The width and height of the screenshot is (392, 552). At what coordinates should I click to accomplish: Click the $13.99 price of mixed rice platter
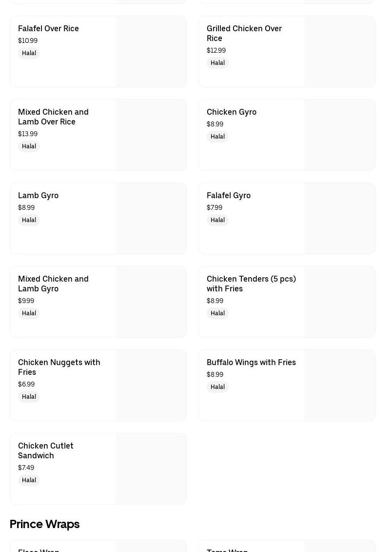click(28, 134)
